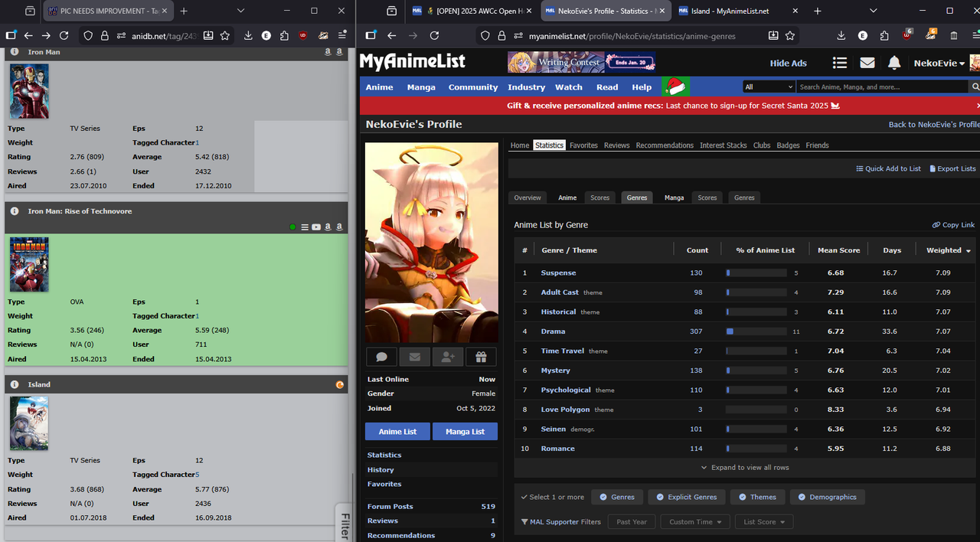This screenshot has height=542, width=980.
Task: Open the Manga List button
Action: [x=465, y=432]
